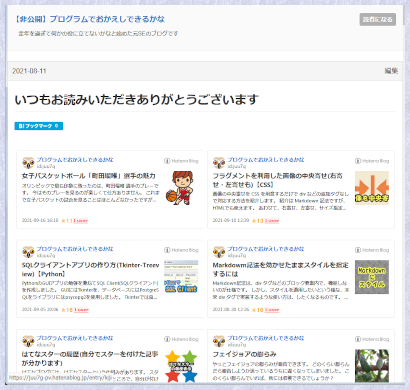
Task: Open feijoa plant photo thumbnail
Action: (372, 366)
